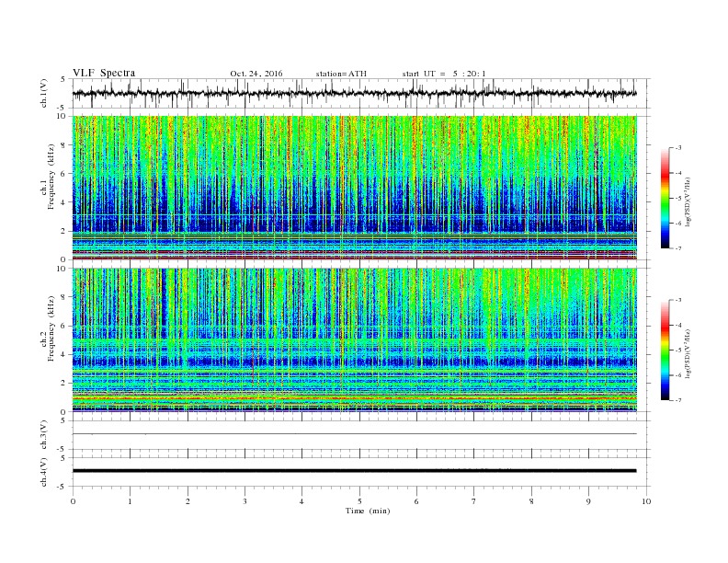
Task: Click the "8" kHz tick on ch.2 frequency axis
Action: [64, 297]
